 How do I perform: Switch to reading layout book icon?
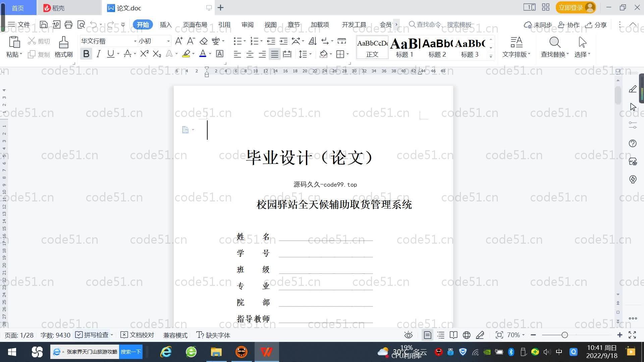tap(453, 335)
